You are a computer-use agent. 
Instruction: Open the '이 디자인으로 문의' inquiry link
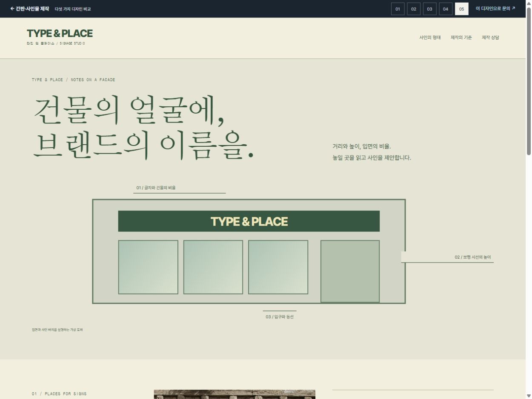click(495, 9)
